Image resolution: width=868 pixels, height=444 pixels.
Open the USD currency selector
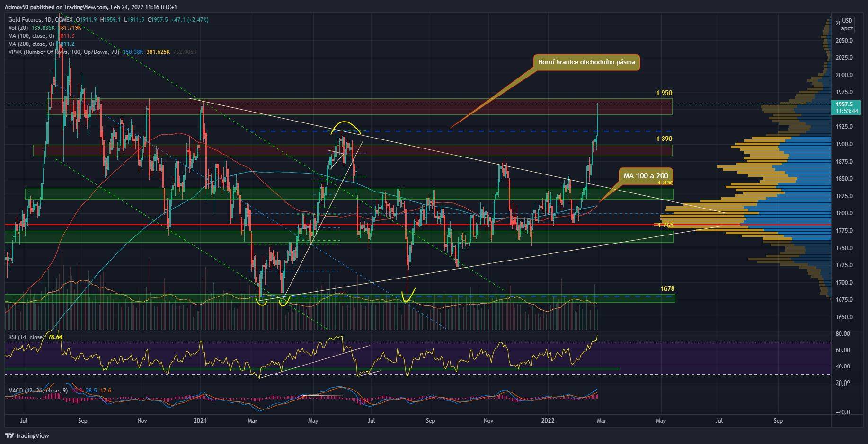(847, 20)
